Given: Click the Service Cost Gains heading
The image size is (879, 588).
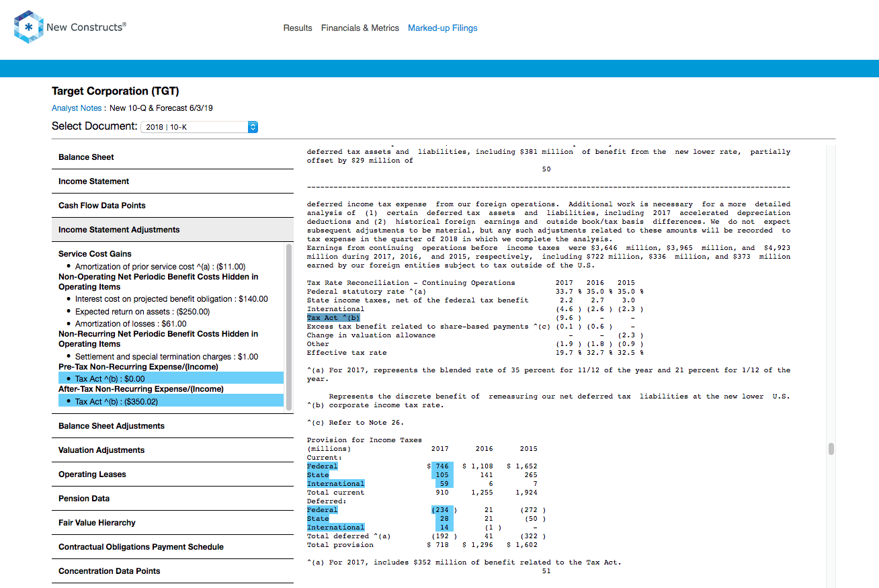Looking at the screenshot, I should 95,254.
